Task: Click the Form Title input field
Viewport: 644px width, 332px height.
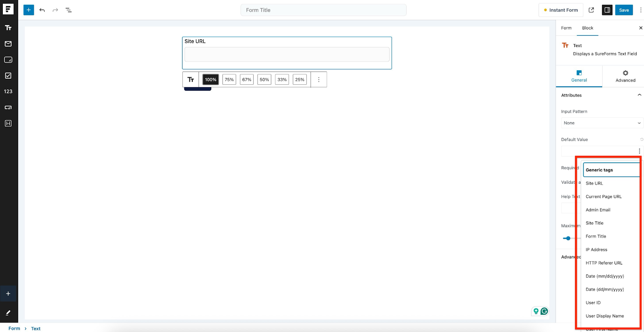Action: tap(323, 10)
